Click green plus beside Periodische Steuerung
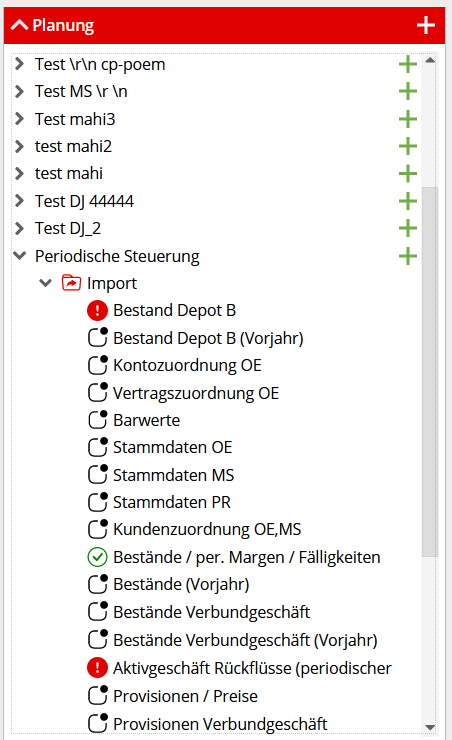 click(x=408, y=256)
